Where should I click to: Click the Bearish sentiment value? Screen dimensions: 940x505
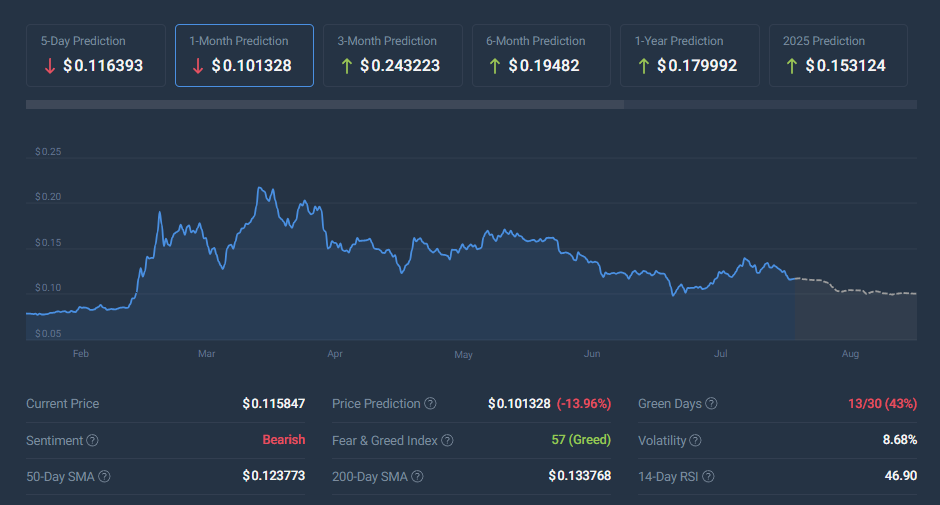(x=283, y=440)
